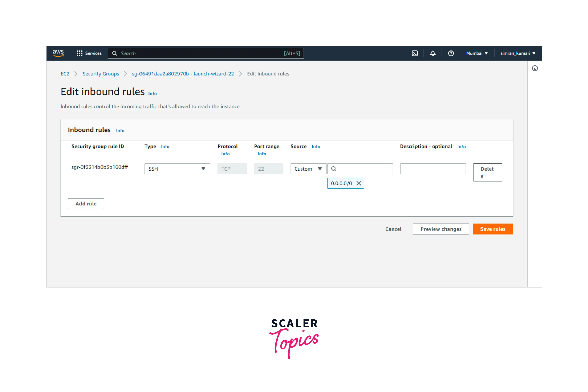
Task: Open the notifications bell
Action: (433, 53)
